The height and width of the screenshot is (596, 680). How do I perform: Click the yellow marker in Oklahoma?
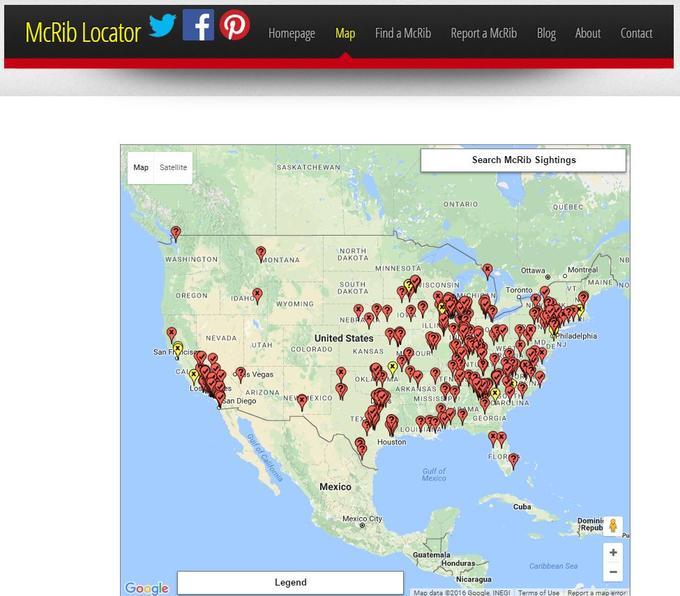click(x=392, y=369)
